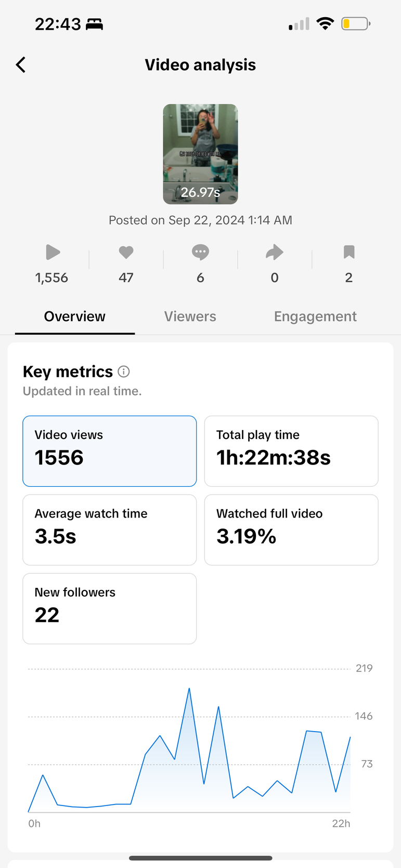This screenshot has height=868, width=401.
Task: Select the New followers metric card
Action: click(110, 609)
